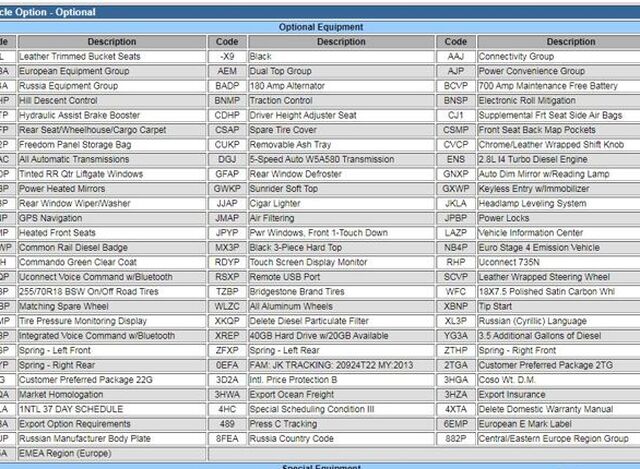Select the 'AAJ' code cell
This screenshot has height=469, width=640.
coord(456,56)
